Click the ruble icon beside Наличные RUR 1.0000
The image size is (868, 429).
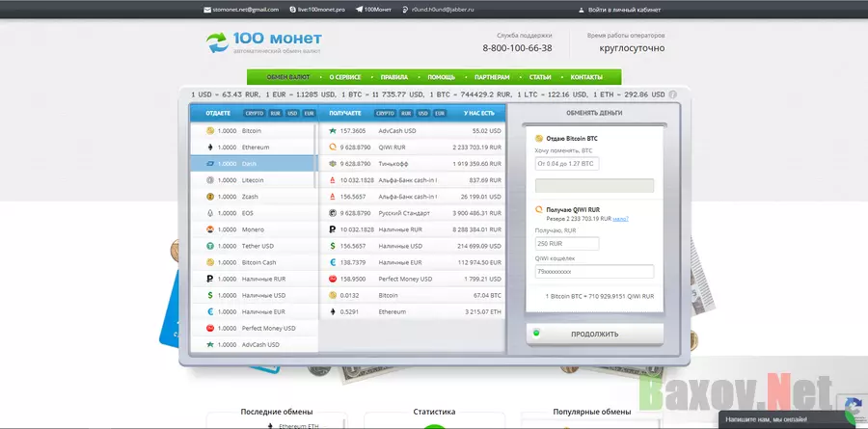[210, 279]
